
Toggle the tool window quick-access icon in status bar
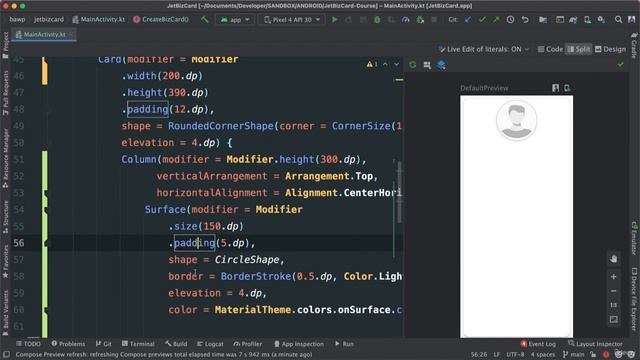pyautogui.click(x=7, y=354)
